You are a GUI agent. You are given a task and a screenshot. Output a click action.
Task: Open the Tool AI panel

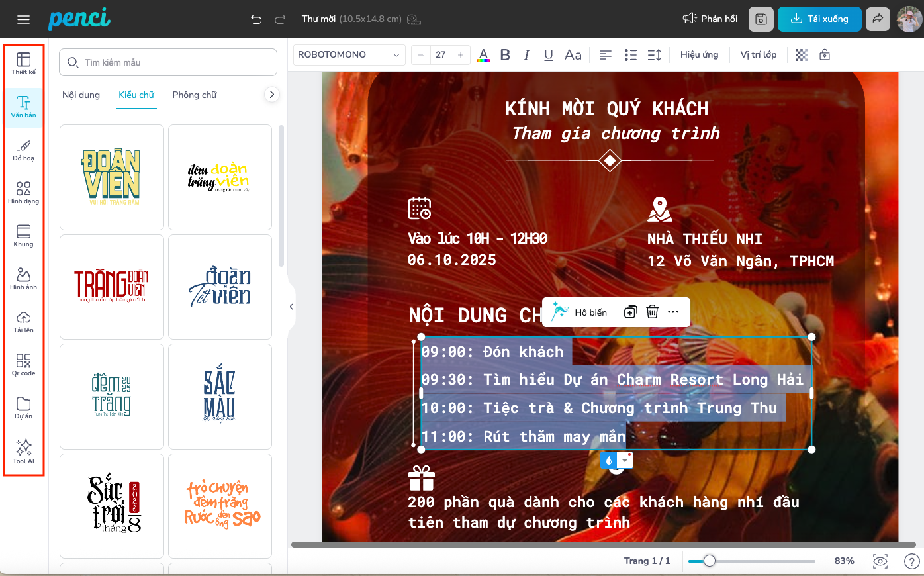pos(23,451)
